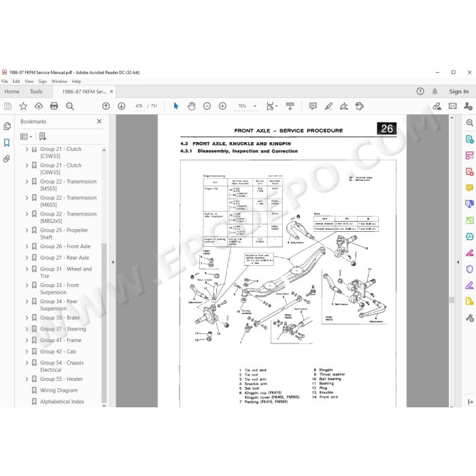
Task: Click the Save file icon
Action: (x=7, y=106)
